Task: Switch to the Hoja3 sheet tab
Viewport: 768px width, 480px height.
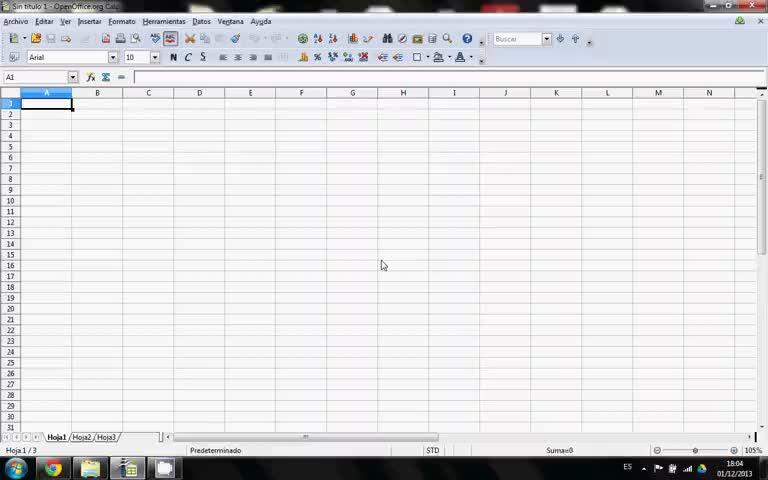Action: pos(106,437)
